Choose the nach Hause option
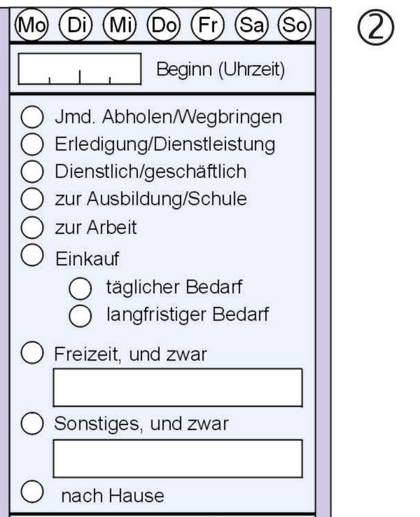 click(32, 492)
